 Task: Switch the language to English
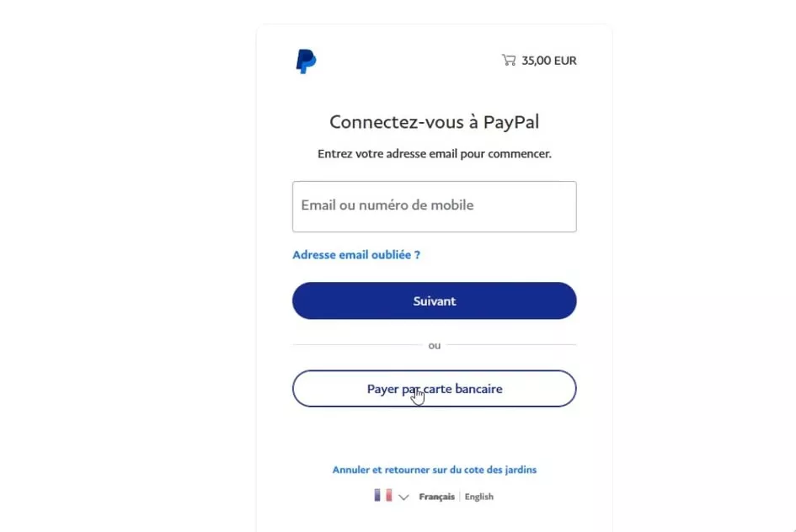point(478,497)
